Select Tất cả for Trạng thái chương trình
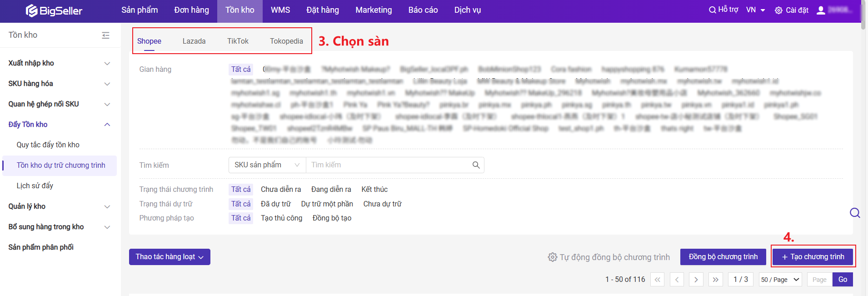 [x=241, y=190]
